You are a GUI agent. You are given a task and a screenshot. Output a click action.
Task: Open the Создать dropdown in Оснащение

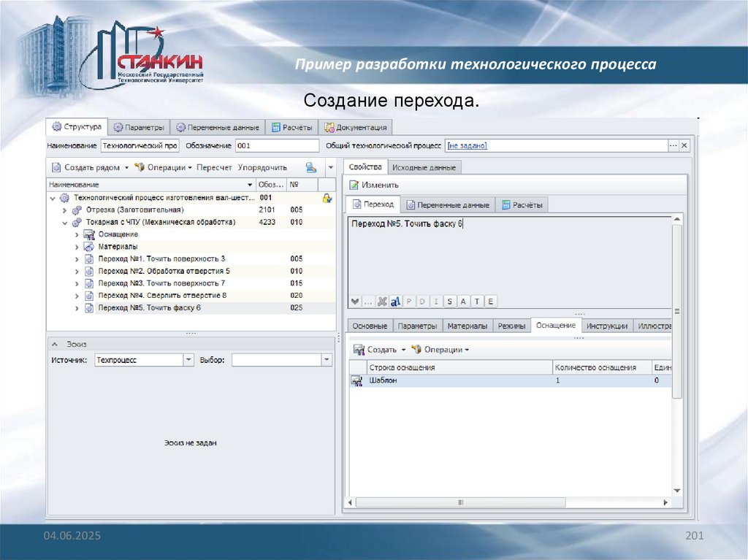[x=403, y=350]
